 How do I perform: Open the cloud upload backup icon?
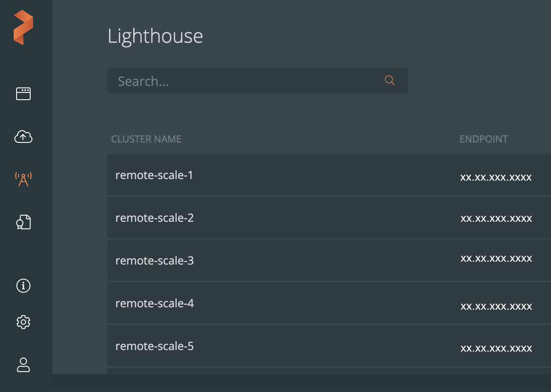[x=23, y=137]
